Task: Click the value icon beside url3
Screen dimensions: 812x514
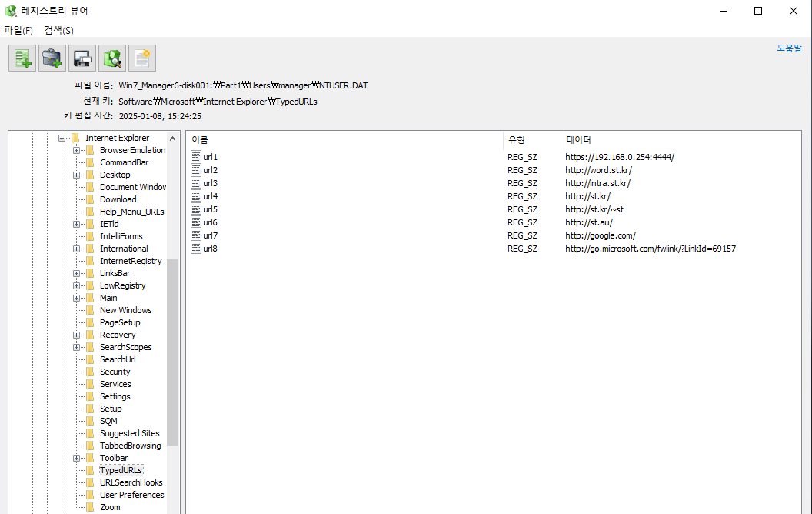Action: pos(196,183)
